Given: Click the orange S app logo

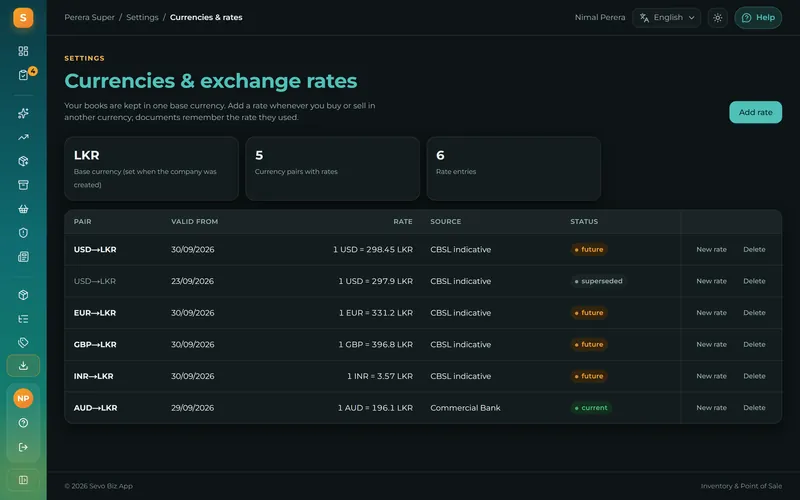Looking at the screenshot, I should click(x=23, y=18).
